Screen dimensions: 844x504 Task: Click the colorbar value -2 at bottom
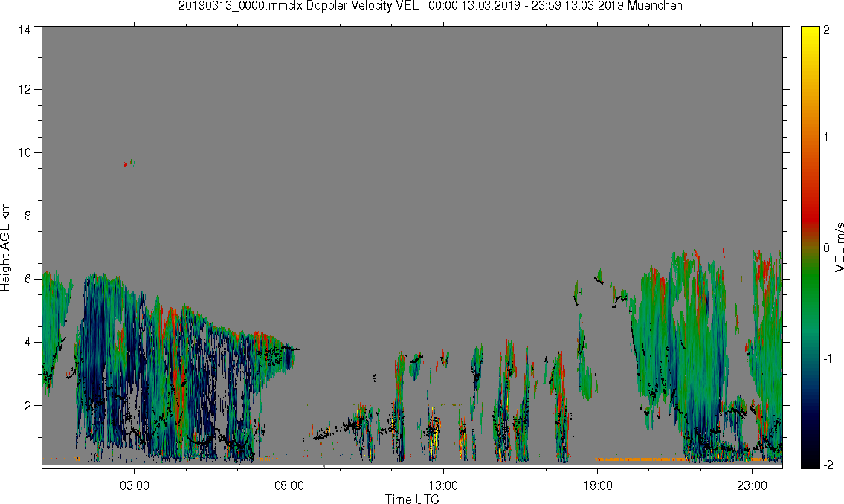pyautogui.click(x=827, y=465)
